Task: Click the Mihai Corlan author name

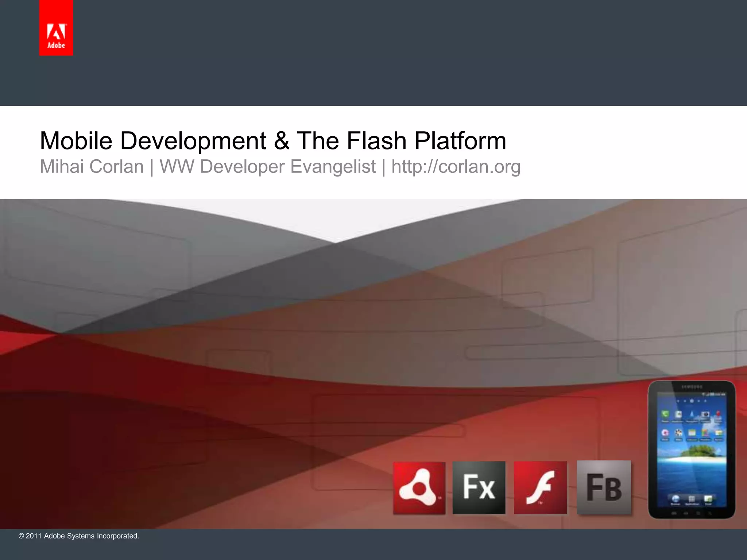Action: click(x=92, y=167)
